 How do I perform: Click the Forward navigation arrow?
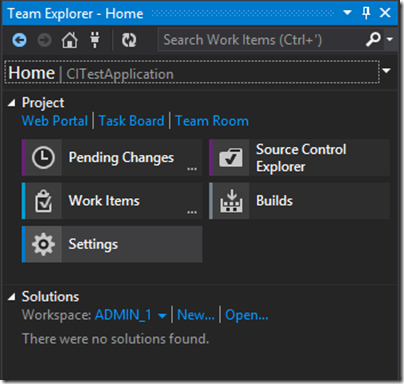44,40
